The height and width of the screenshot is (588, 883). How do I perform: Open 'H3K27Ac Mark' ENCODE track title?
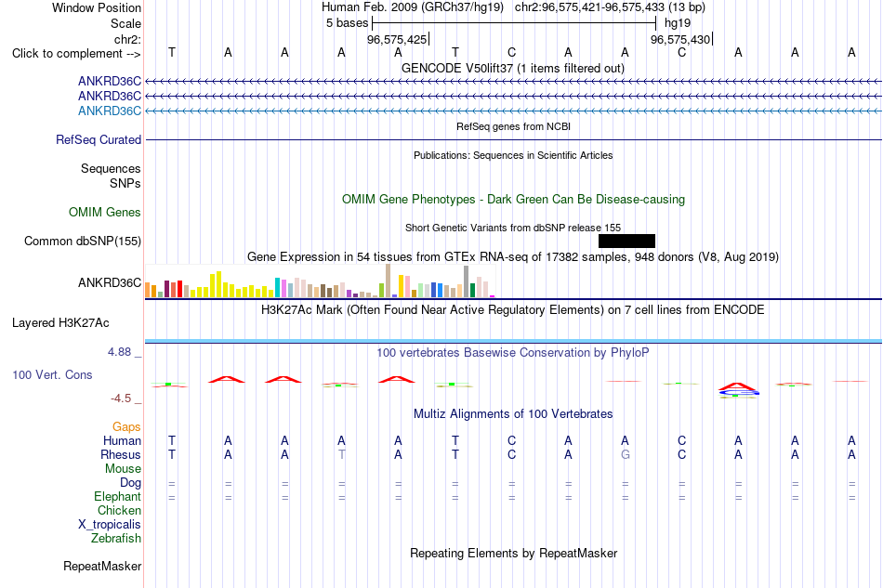[513, 310]
